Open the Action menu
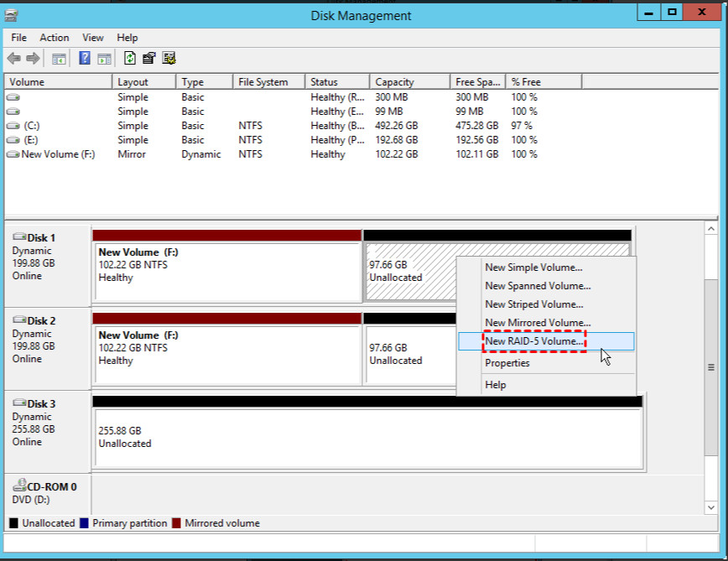The height and width of the screenshot is (561, 728). 55,38
